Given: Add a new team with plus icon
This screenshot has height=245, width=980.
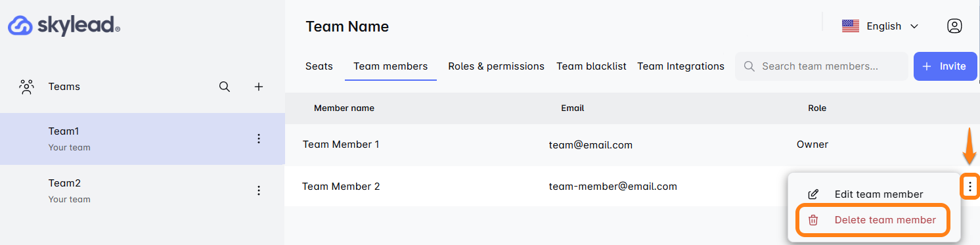Looking at the screenshot, I should tap(259, 87).
